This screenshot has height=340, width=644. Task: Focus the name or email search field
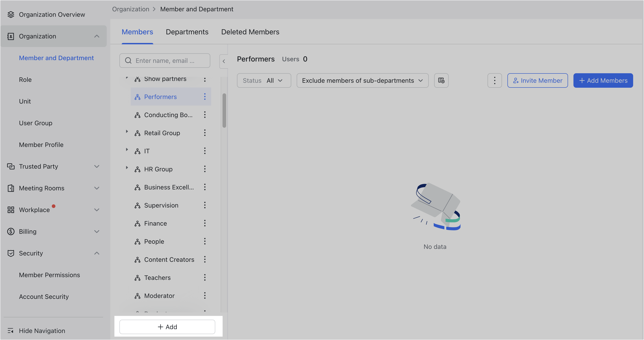(165, 61)
